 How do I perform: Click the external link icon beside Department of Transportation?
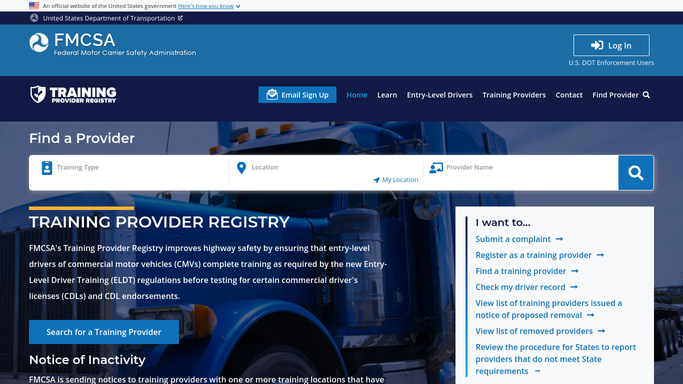[180, 18]
